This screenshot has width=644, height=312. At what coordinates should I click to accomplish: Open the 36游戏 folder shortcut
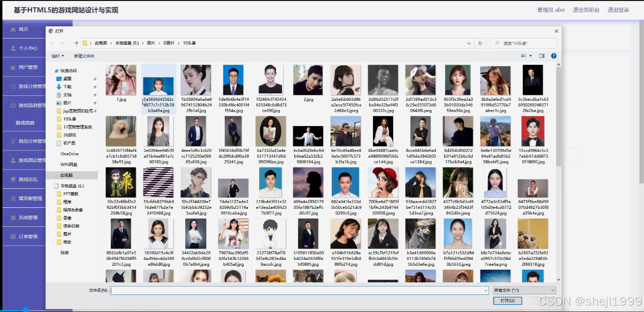click(70, 135)
